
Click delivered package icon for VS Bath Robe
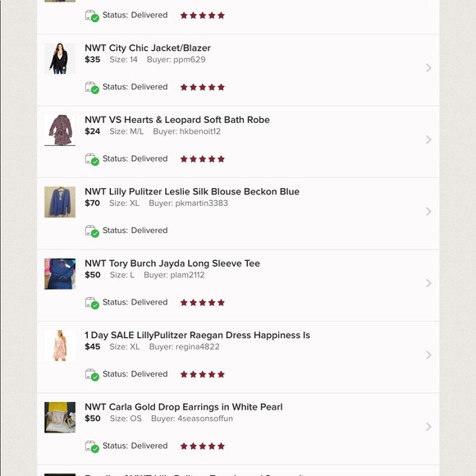92,159
